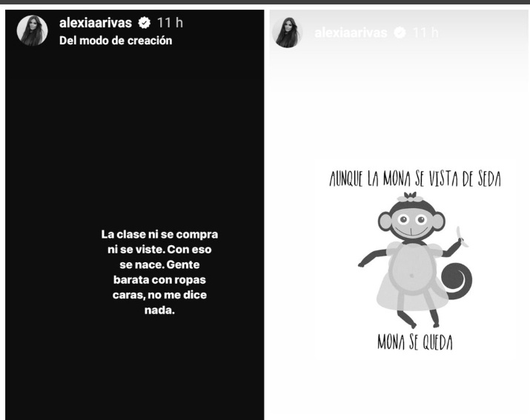Image resolution: width=530 pixels, height=420 pixels.
Task: Click the verified badge on the right story
Action: tap(400, 33)
